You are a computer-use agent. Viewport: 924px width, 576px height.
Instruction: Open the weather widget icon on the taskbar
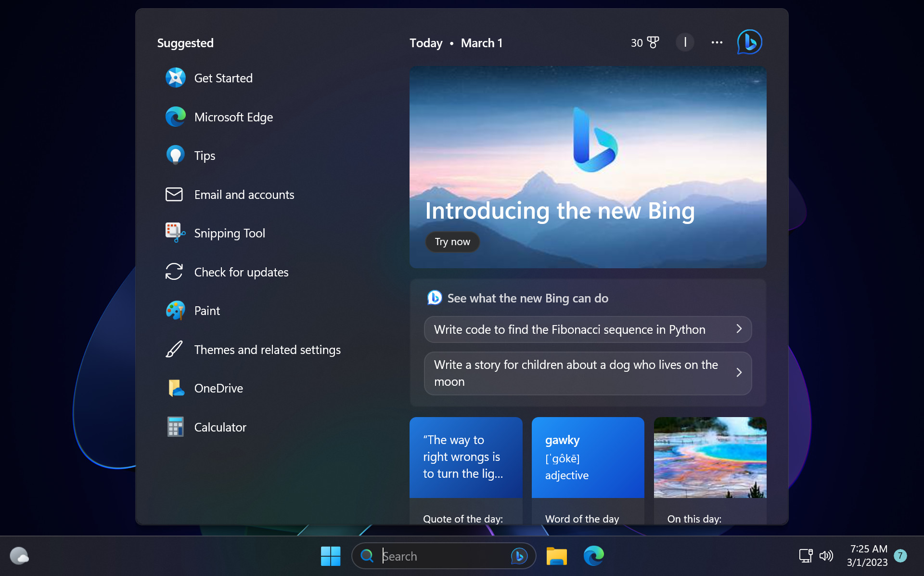19,556
